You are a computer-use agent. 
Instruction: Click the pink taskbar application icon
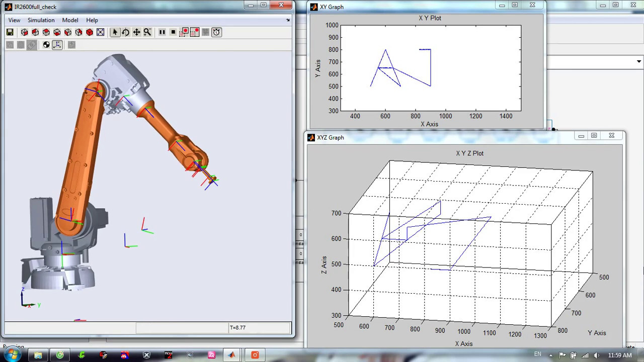click(212, 355)
